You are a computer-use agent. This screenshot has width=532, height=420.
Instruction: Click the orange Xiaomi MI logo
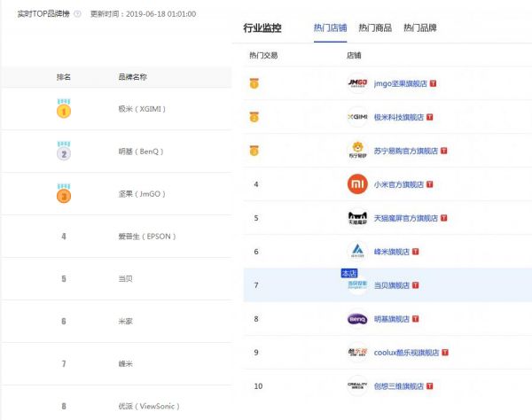[357, 184]
